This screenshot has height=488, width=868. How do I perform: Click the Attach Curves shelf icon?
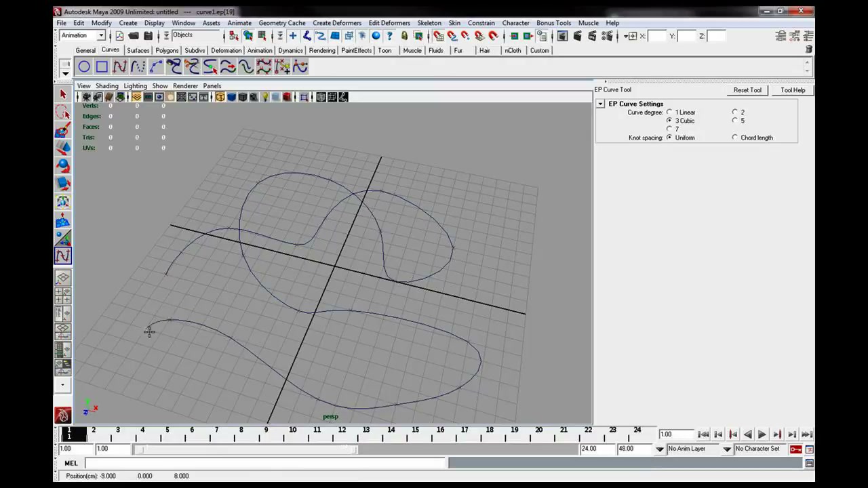pyautogui.click(x=174, y=66)
